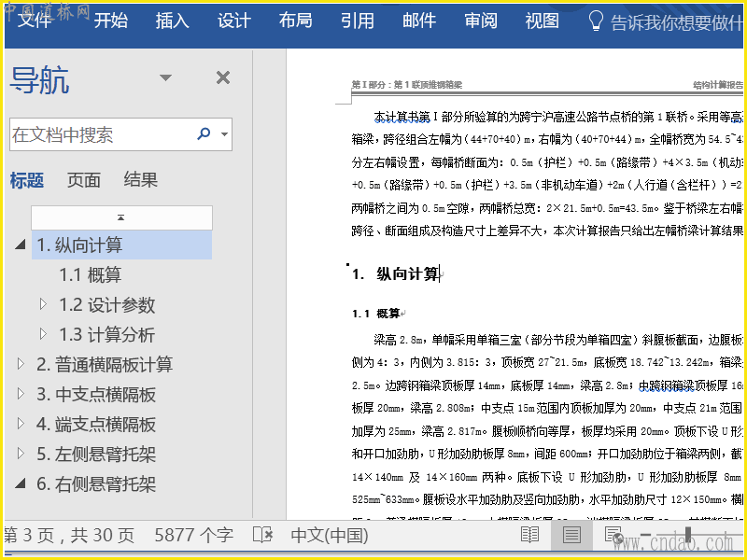Select the 1. 纵向计算 heading
This screenshot has height=560, width=747.
[121, 245]
